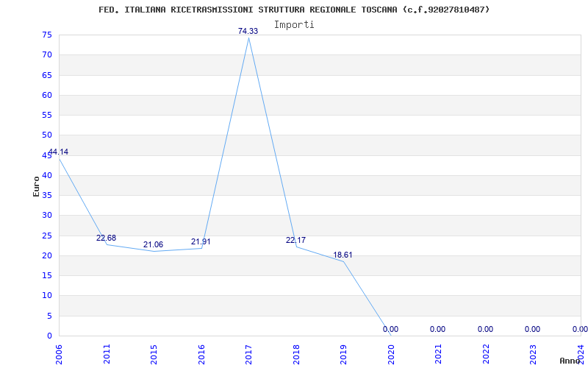Click the x-axis year 2017
Viewport: 588px width, 368px height.
(x=248, y=354)
